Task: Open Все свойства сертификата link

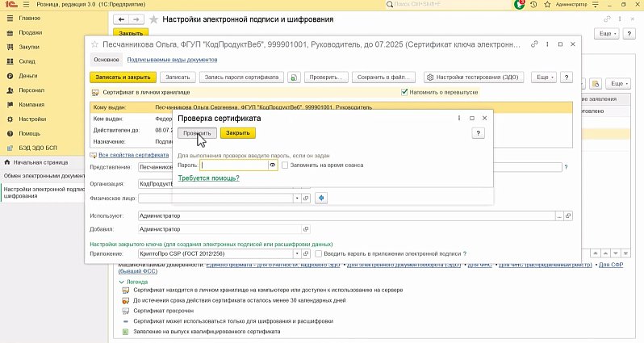Action: (133, 155)
